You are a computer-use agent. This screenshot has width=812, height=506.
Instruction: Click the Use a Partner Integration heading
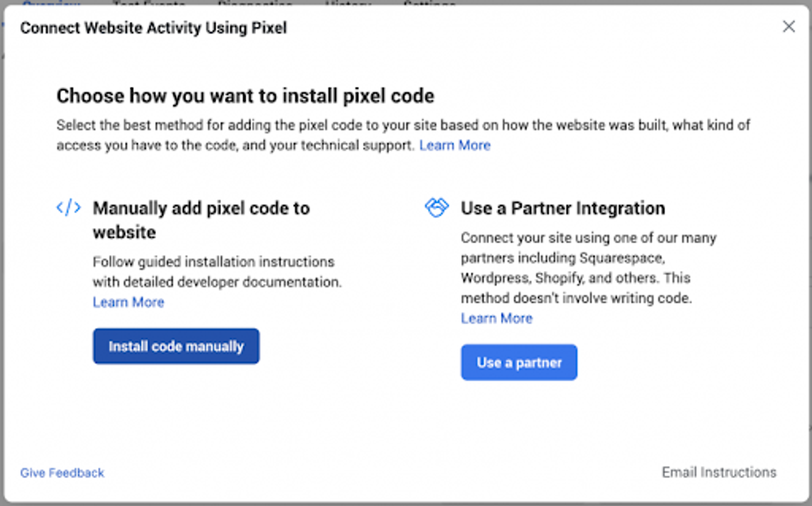(x=563, y=208)
